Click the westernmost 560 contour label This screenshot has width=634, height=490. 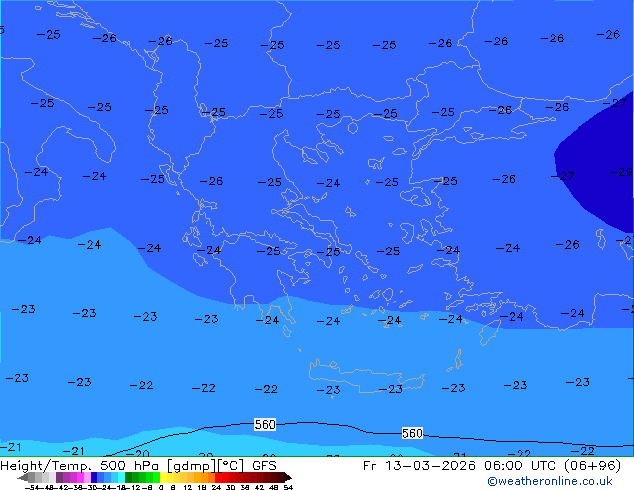[265, 425]
